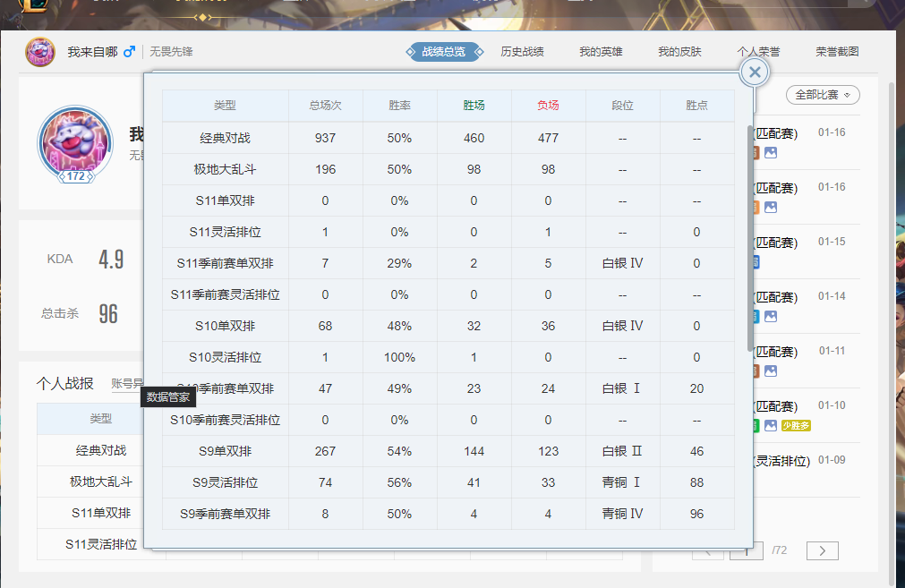This screenshot has height=588, width=905.
Task: Open screenshot icon for 01-14 match
Action: tap(771, 317)
